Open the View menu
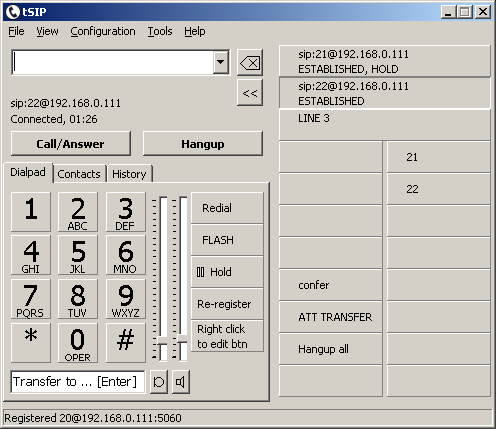This screenshot has width=496, height=429. (x=47, y=31)
